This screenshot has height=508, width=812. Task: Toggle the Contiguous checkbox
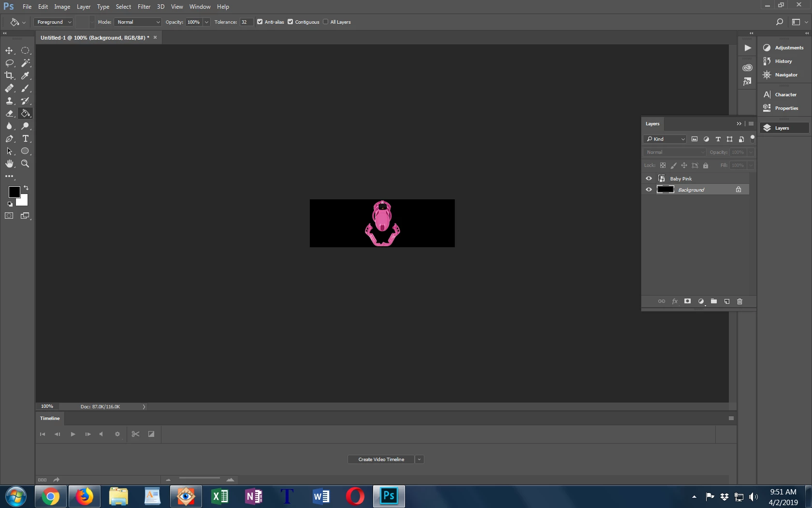pyautogui.click(x=290, y=22)
